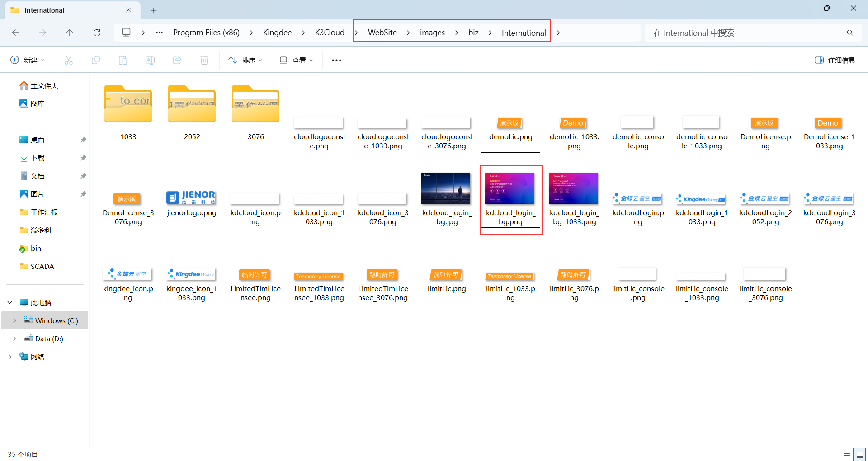Screen dimensions: 868x461
Task: Click the This PC monitor icon in address bar
Action: [126, 33]
